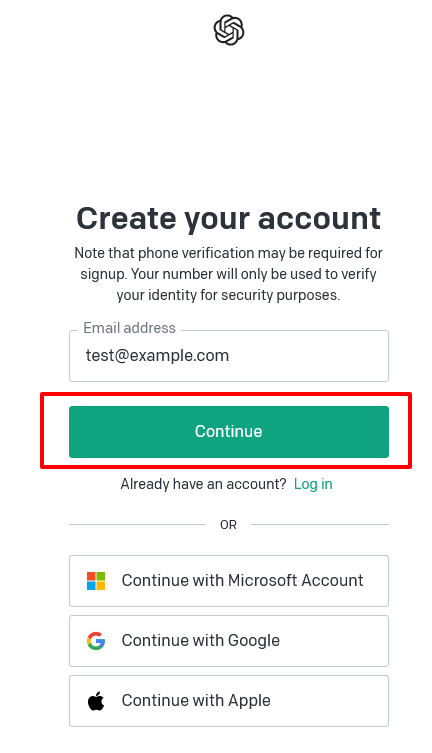Click the test@example.com text in the field
This screenshot has width=432, height=753.
pos(157,356)
